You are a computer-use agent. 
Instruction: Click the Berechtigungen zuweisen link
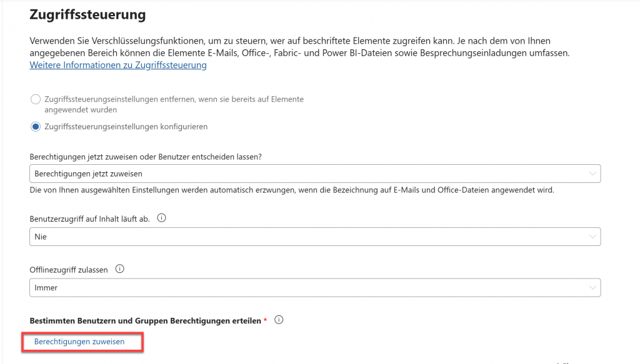(79, 342)
